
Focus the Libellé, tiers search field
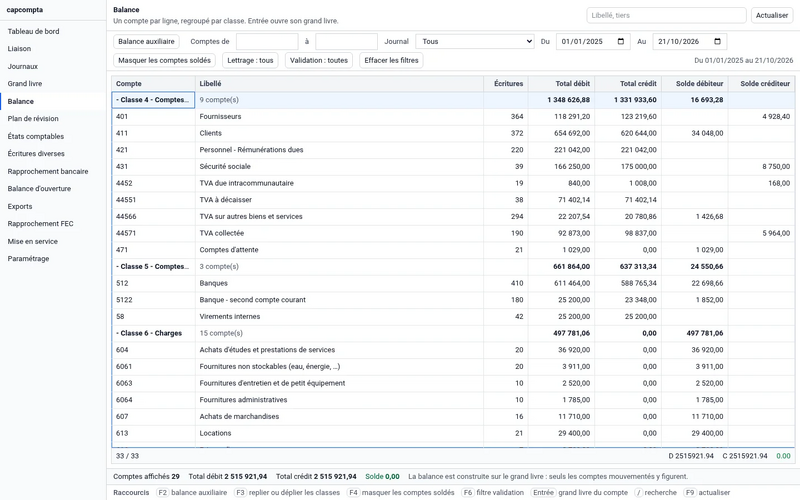(666, 15)
